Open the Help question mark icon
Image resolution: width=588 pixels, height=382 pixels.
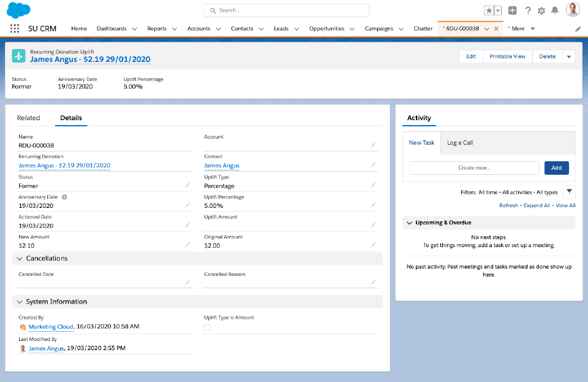527,10
